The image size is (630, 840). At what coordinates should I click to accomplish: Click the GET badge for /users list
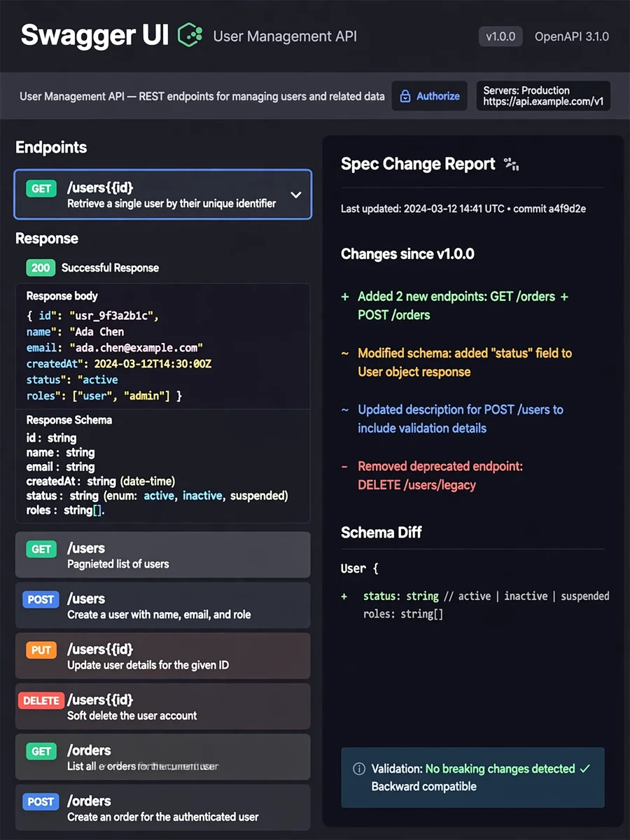tap(41, 549)
